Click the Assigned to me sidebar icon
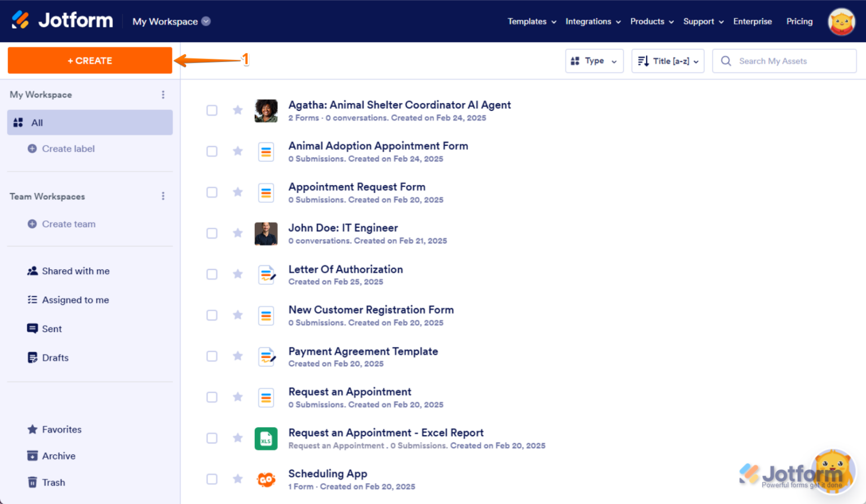866x504 pixels. 32,299
